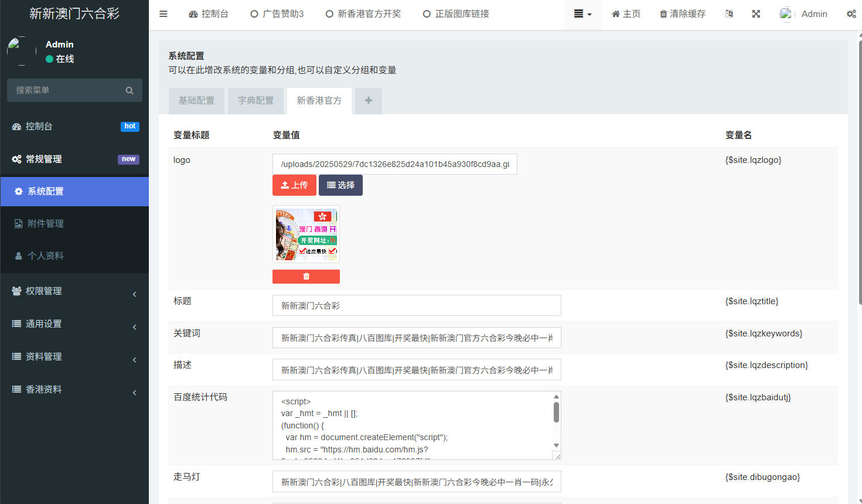Screen dimensions: 862x504
Task: Expand the 香港资料 menu
Action: coord(74,390)
